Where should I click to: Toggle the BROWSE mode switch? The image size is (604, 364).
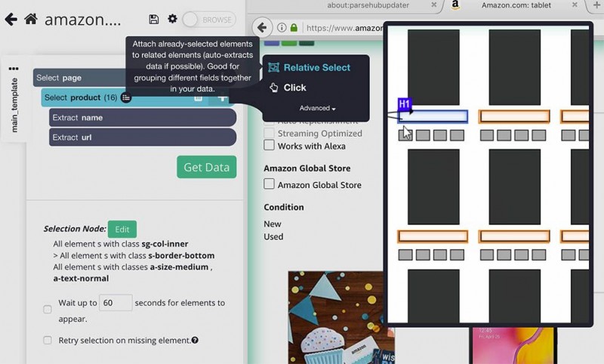coord(209,20)
